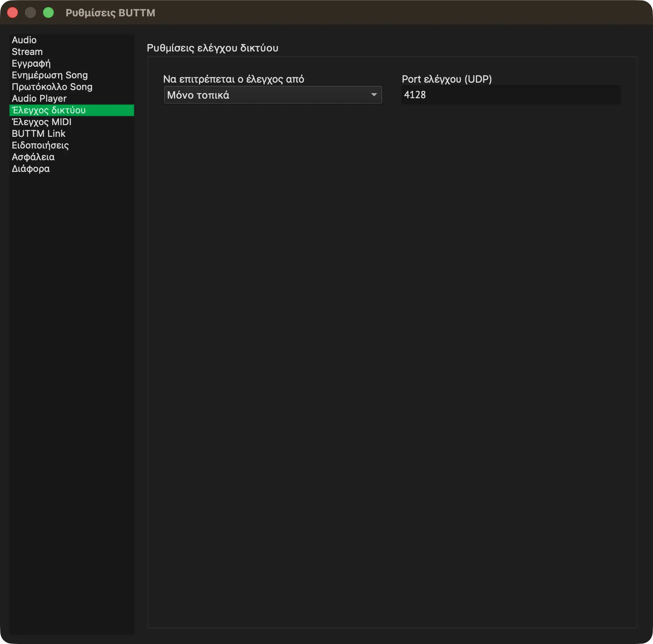Viewport: 653px width, 644px height.
Task: Click the green zoom window button
Action: coord(48,13)
